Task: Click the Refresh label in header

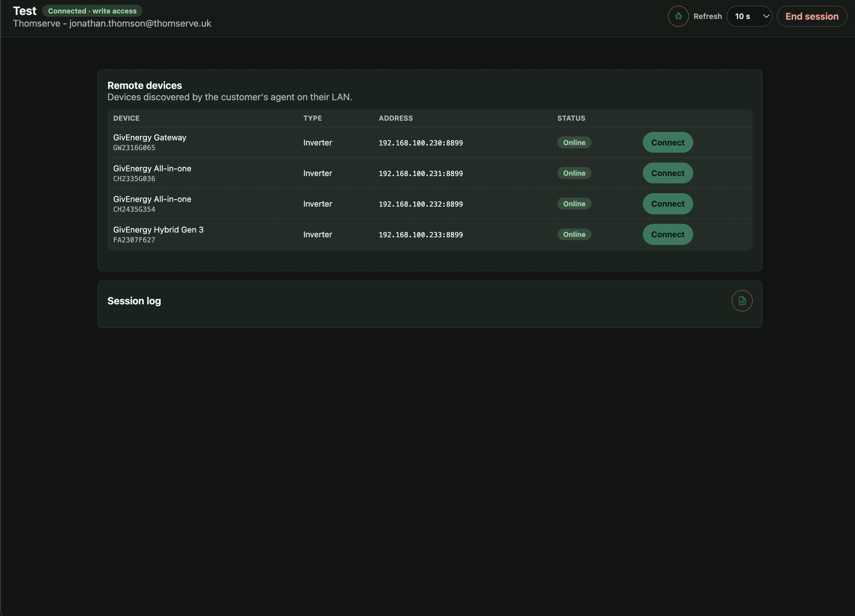Action: (x=708, y=16)
